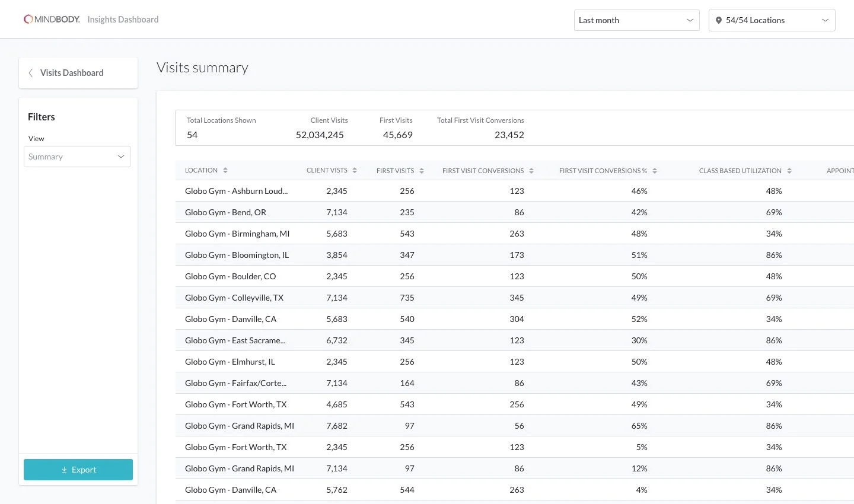Viewport: 854px width, 504px height.
Task: Click first visits value 735
Action: coord(407,298)
